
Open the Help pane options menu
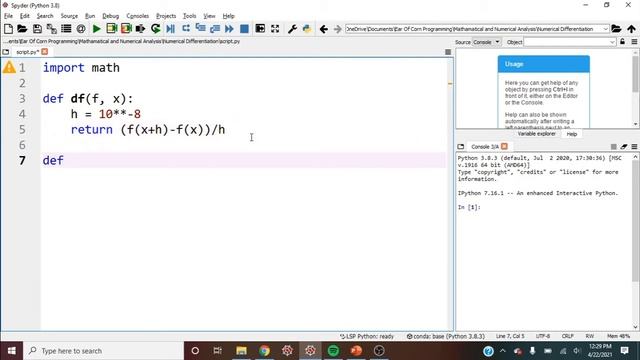point(634,42)
